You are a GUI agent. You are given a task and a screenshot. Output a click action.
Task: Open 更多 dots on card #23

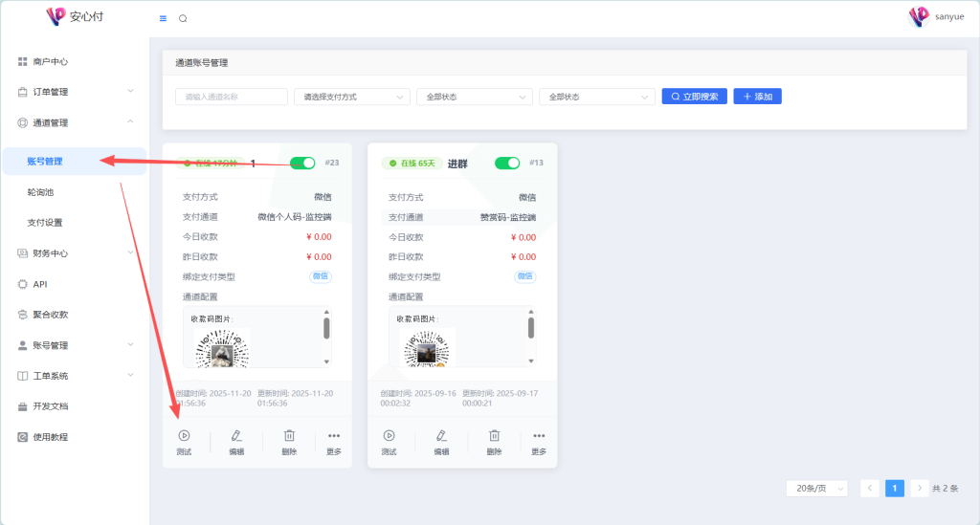334,436
